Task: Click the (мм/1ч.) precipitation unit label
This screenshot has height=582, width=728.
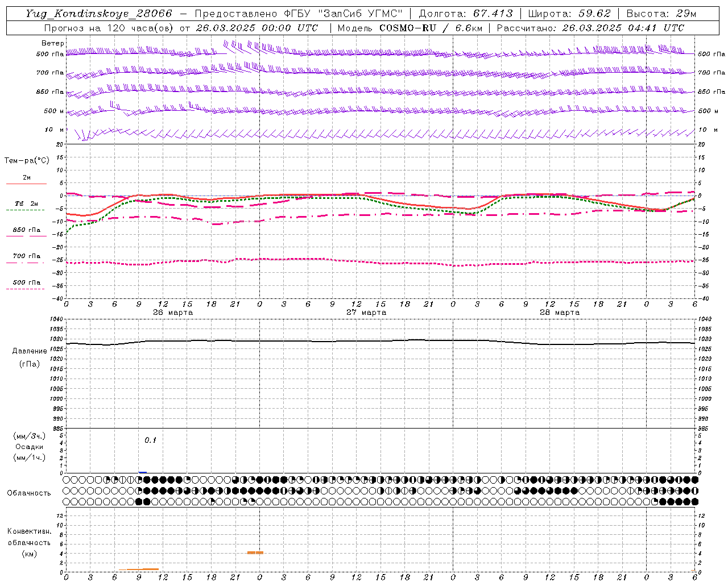Action: click(30, 458)
